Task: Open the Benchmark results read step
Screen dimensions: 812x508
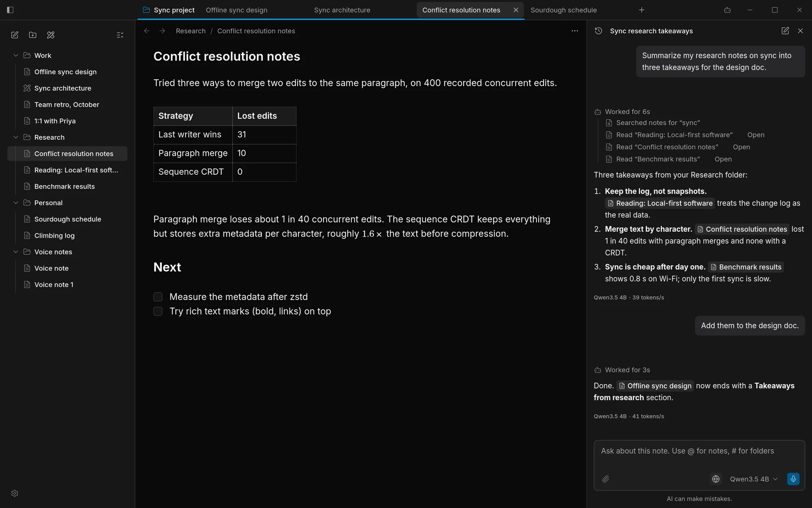Action: tap(723, 159)
